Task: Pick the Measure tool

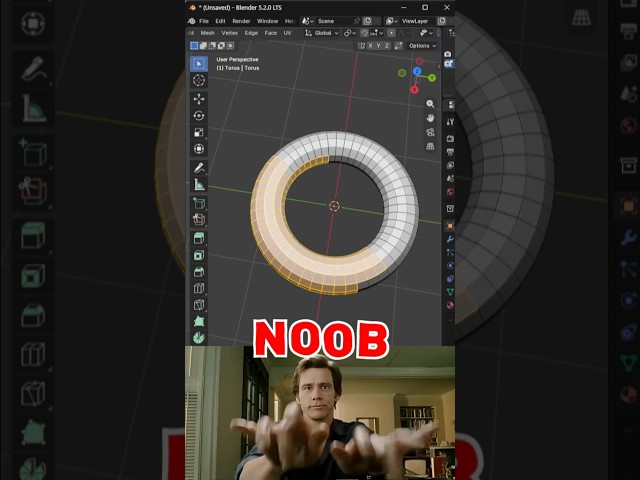Action: (x=199, y=184)
